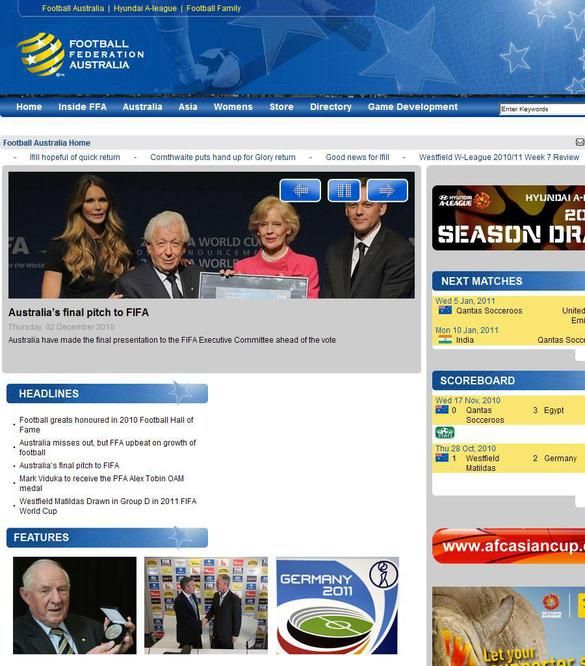Open the green stats icon under Egypt match
The width and height of the screenshot is (585, 666).
(445, 433)
